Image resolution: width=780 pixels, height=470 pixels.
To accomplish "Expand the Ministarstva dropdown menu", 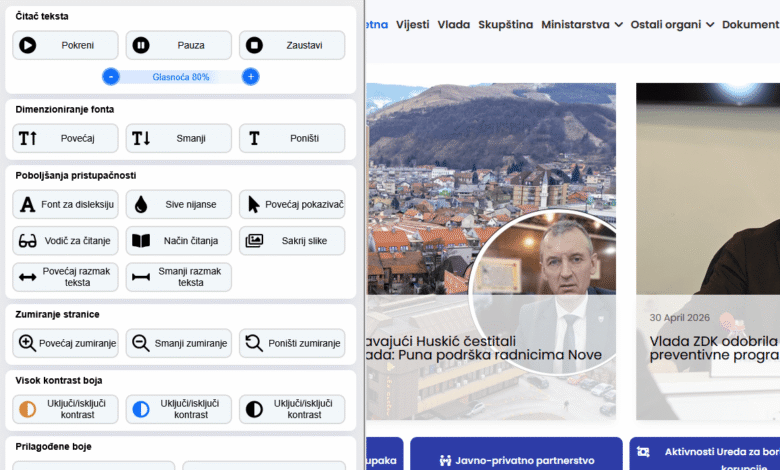I will coord(582,24).
